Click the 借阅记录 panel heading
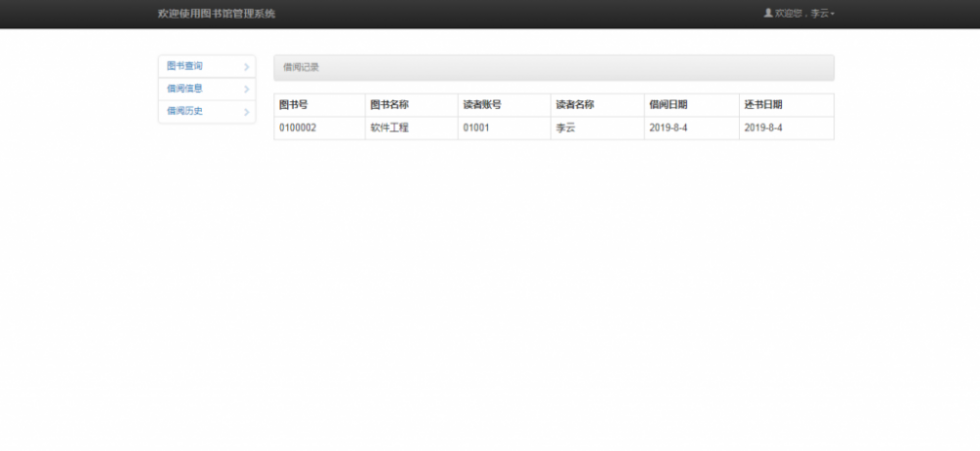 coord(554,68)
